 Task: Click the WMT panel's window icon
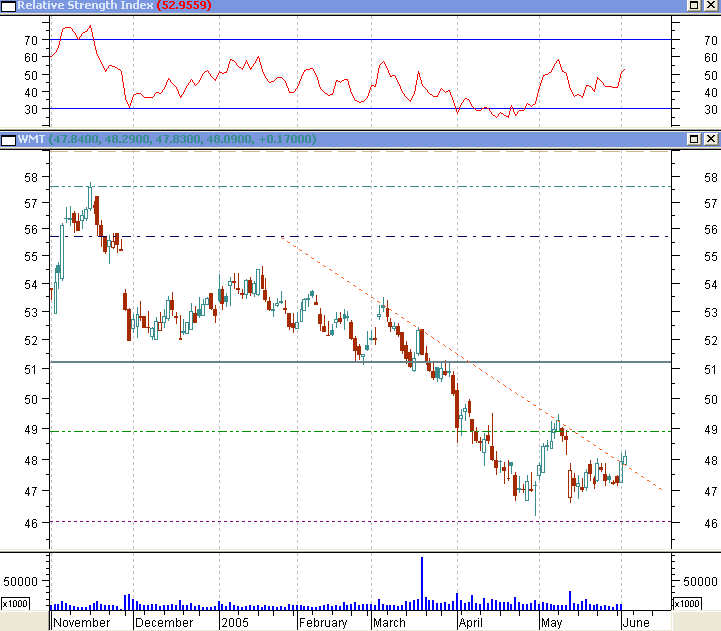(8, 140)
